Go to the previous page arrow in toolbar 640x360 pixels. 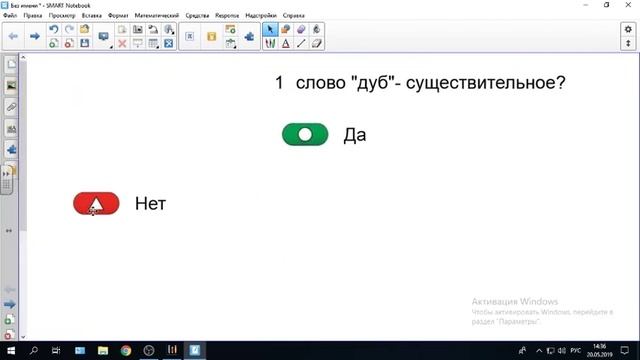point(13,36)
